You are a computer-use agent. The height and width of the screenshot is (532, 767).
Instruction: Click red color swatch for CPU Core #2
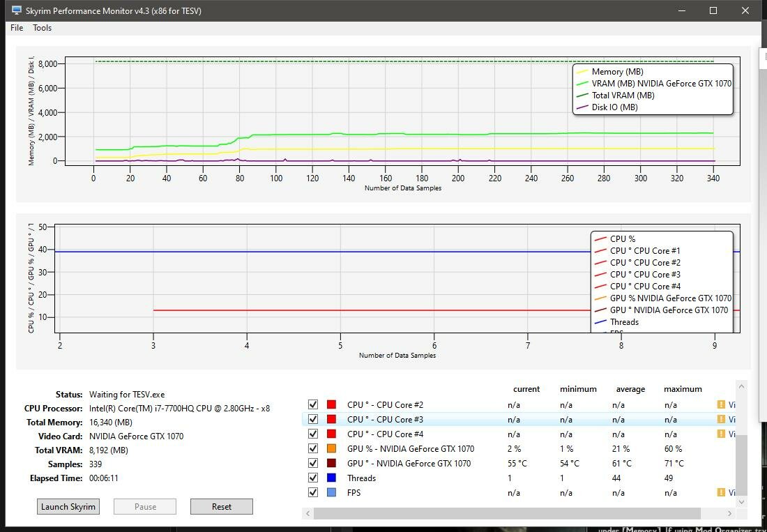pyautogui.click(x=332, y=405)
